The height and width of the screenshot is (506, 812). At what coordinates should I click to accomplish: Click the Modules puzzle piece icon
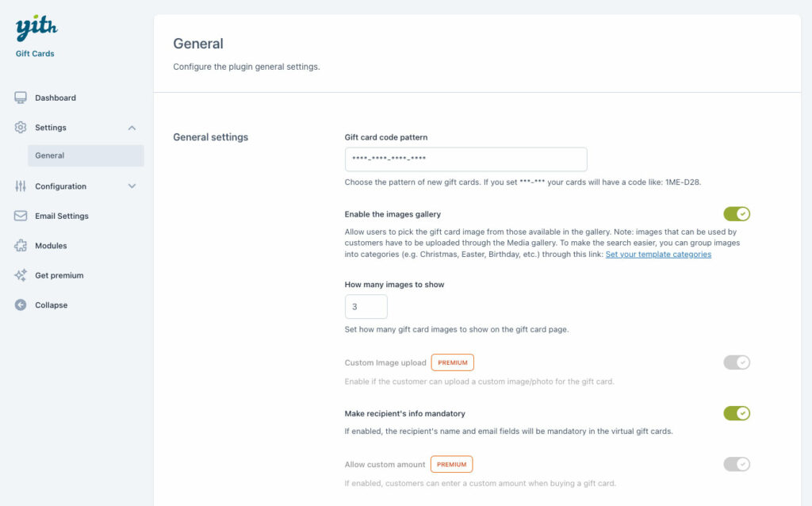(x=21, y=246)
